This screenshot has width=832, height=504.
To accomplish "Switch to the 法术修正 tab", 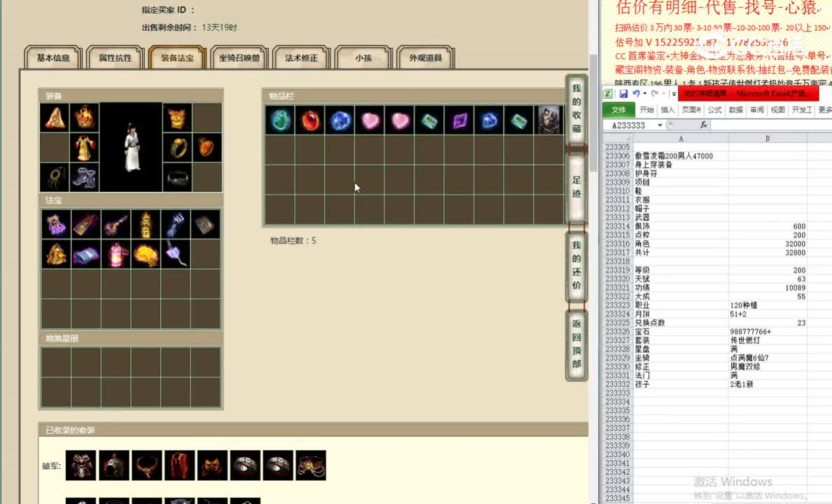I will coord(301,58).
